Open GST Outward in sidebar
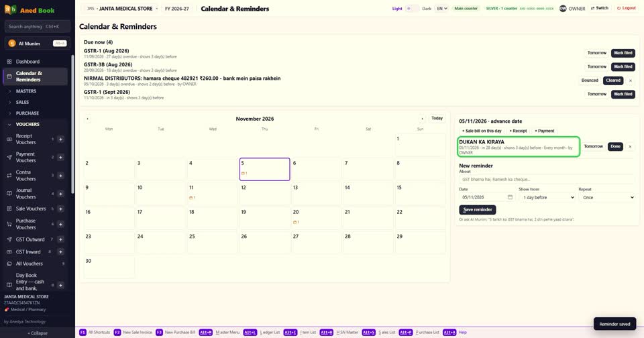The image size is (644, 338). point(30,239)
